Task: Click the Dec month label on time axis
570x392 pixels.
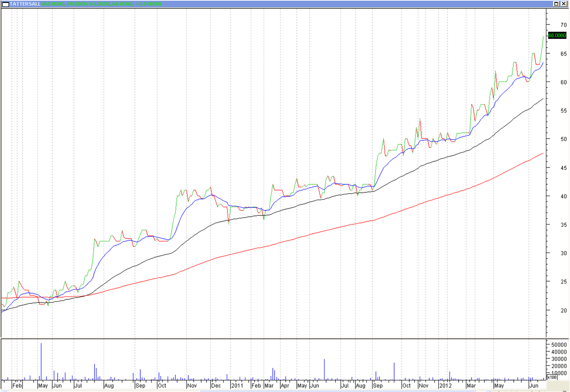Action: click(216, 385)
